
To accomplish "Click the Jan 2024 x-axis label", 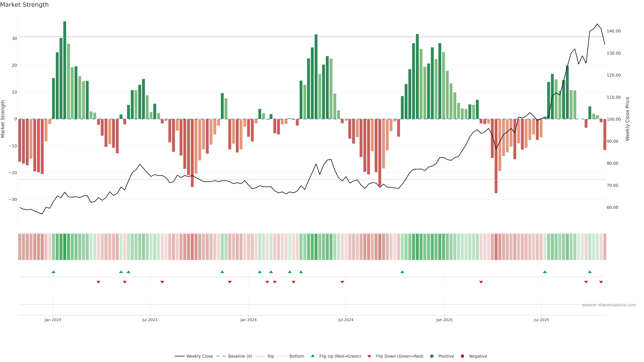I will (x=248, y=320).
